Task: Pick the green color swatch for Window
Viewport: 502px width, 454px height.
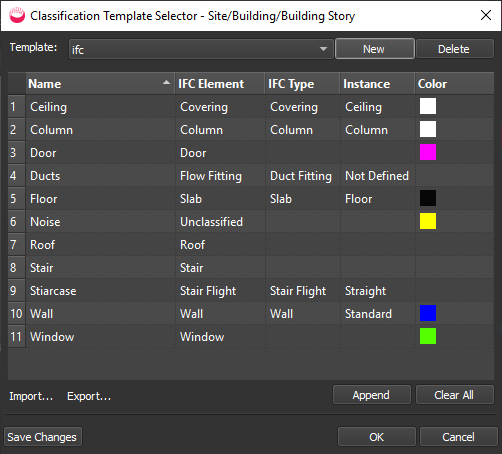Action: pos(428,336)
